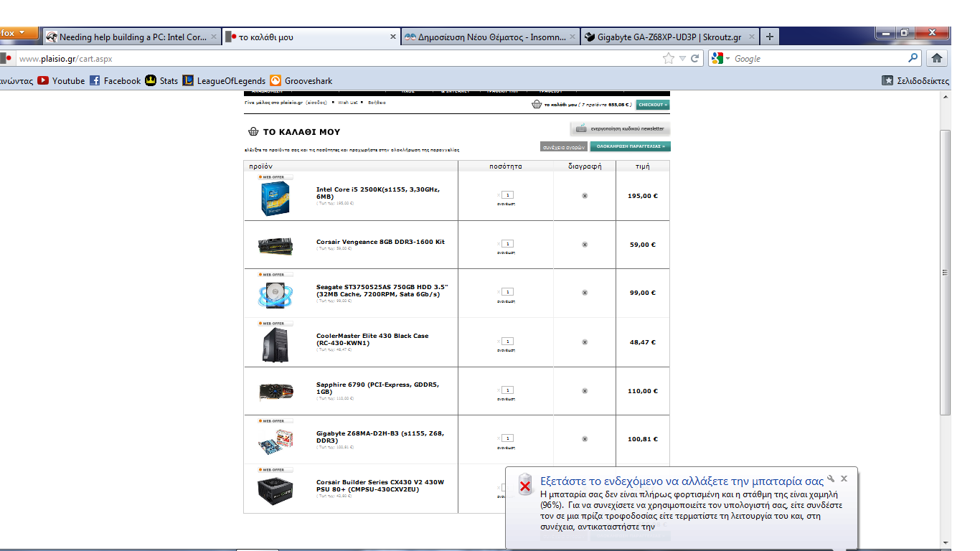Open CoolerMaster Elite 430 case image
Screen dimensions: 980x551
275,344
